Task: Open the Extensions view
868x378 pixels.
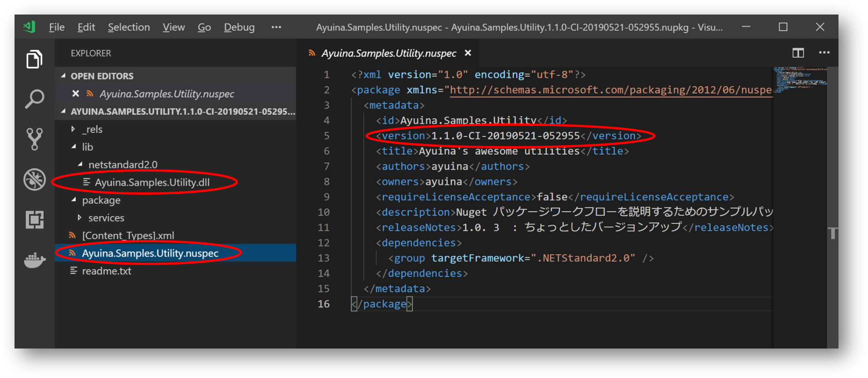Action: 35,220
